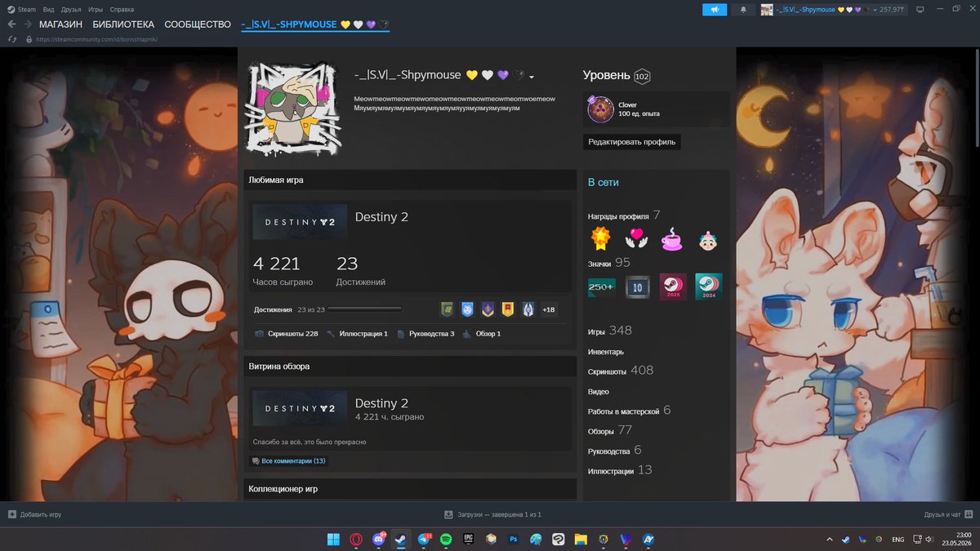
Task: Open the Руководства 6 sidebar link
Action: coord(615,451)
